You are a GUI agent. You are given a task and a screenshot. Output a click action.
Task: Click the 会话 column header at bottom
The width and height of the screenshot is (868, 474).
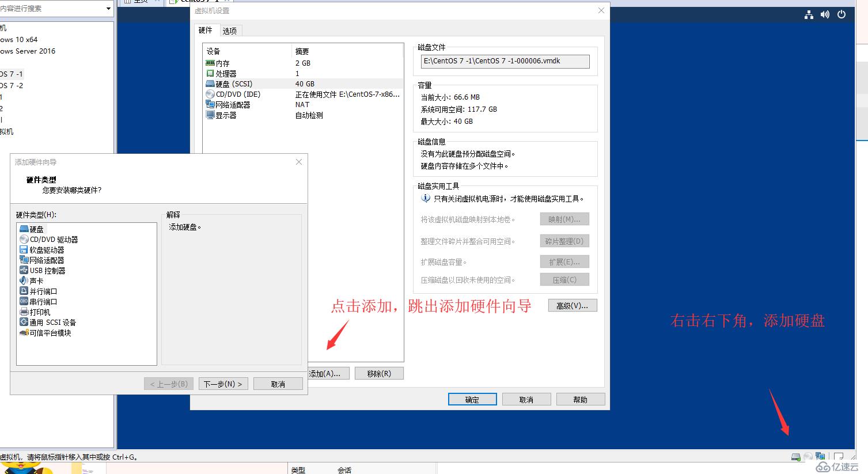tap(344, 470)
